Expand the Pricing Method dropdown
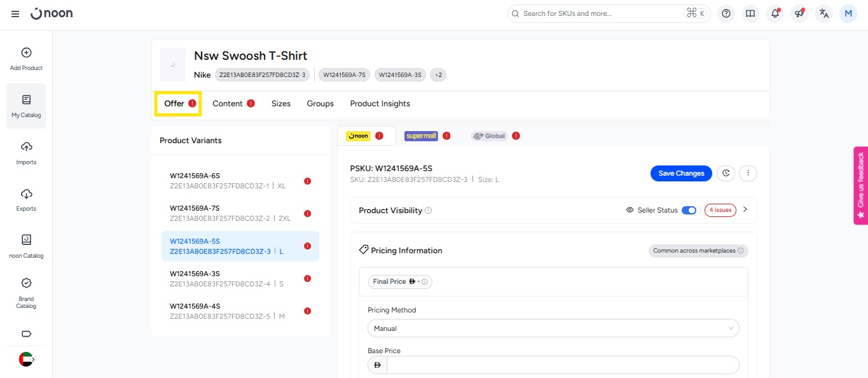Screen dimensions: 868x378 point(553,328)
